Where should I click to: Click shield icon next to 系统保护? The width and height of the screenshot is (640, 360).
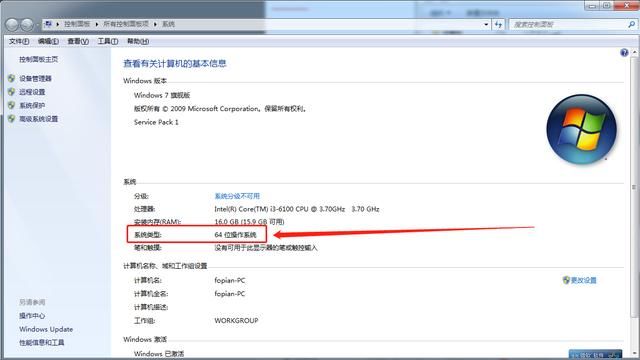point(11,105)
